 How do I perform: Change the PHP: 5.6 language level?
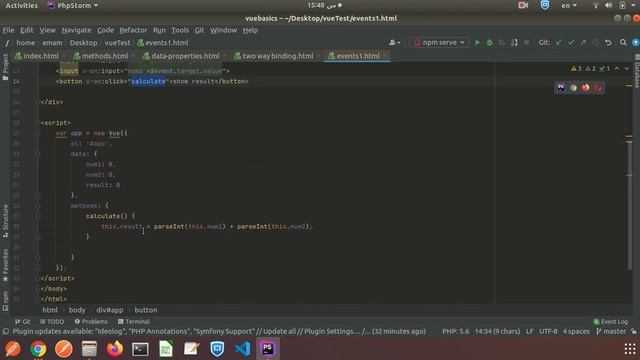pyautogui.click(x=456, y=331)
